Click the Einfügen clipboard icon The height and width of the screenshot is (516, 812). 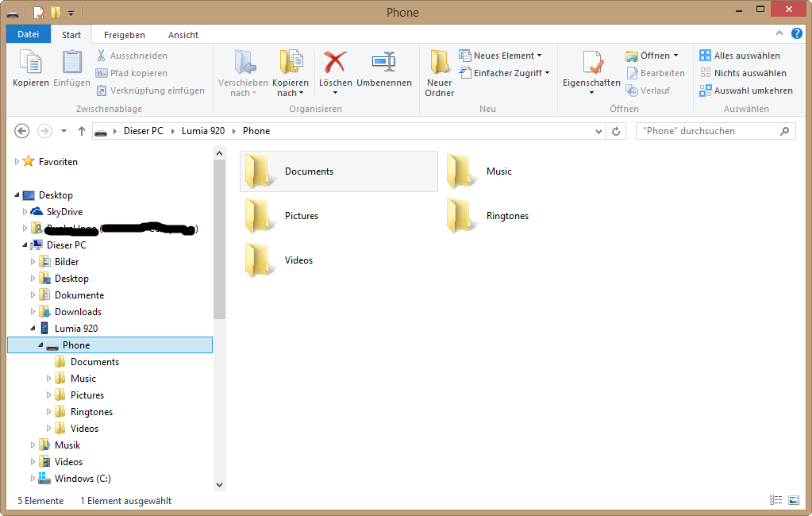(x=72, y=62)
